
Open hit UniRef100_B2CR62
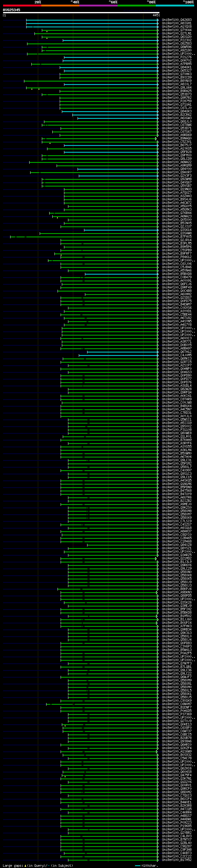pyautogui.click(x=176, y=115)
